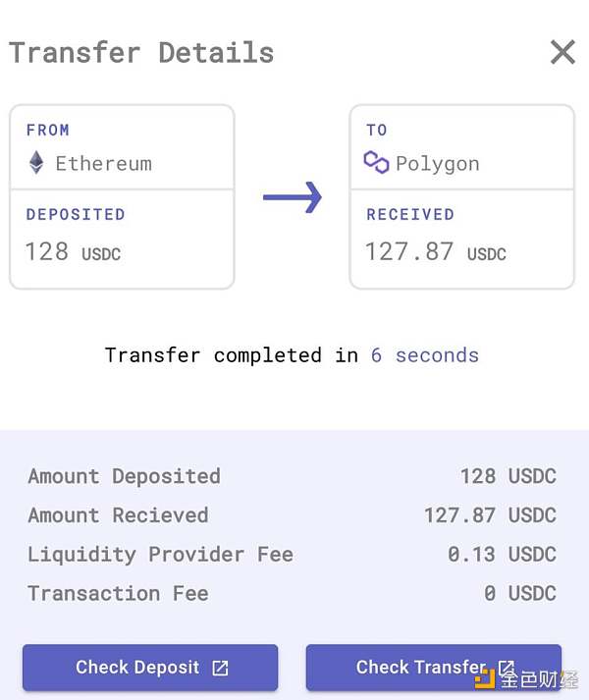Click the Polygon network name in the TO card
This screenshot has width=589, height=700.
coord(437,163)
